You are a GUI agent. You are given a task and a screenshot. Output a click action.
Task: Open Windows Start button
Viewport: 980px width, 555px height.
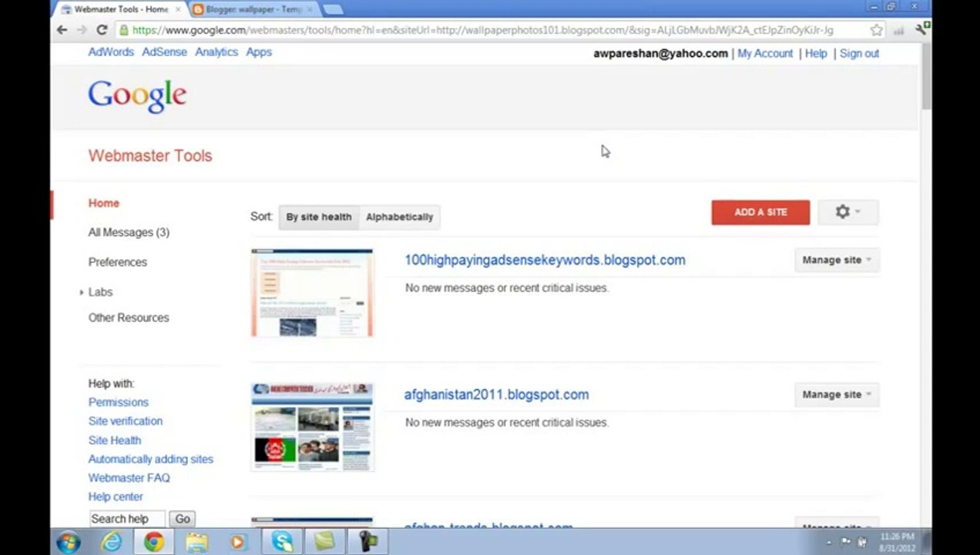(69, 542)
